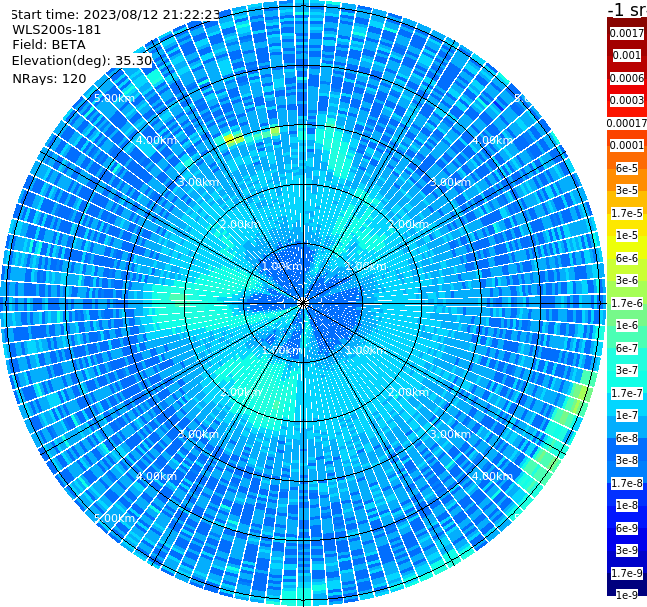Click the scan origin at the plot center
The image size is (647, 607).
[303, 303]
